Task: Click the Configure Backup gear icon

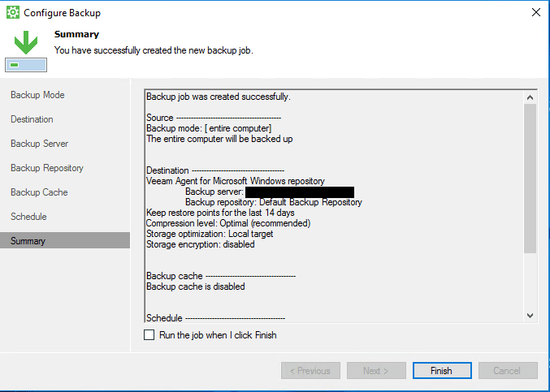Action: [13, 13]
